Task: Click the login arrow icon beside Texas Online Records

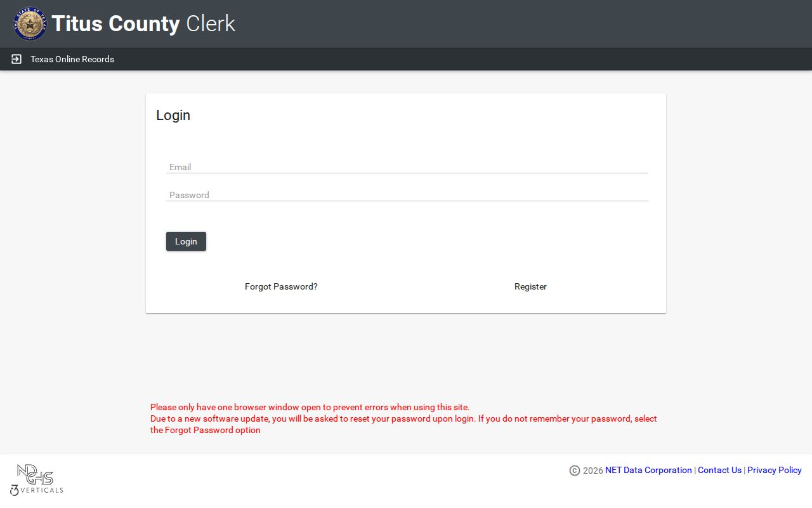Action: click(x=16, y=59)
